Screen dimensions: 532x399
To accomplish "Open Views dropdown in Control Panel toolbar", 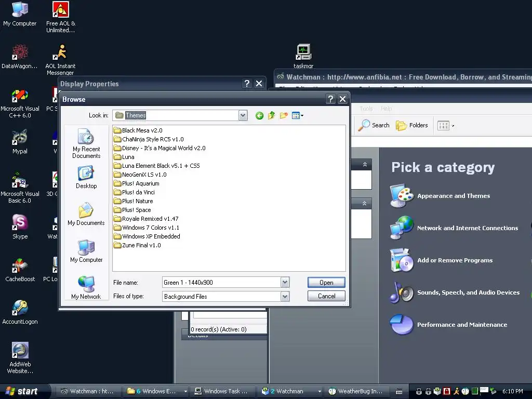I will click(445, 126).
